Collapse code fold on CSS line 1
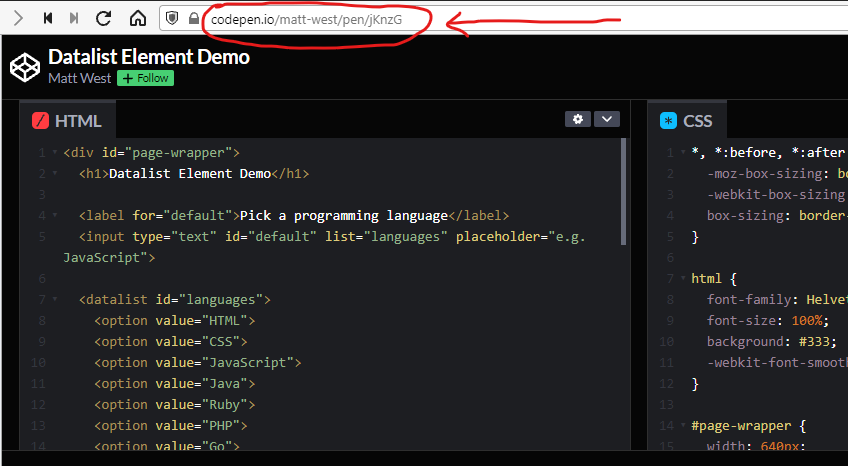The height and width of the screenshot is (466, 848). (x=683, y=153)
